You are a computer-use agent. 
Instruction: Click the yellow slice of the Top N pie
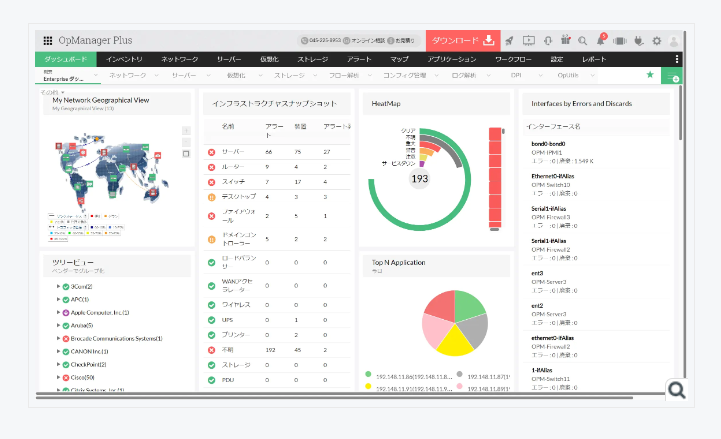pos(455,344)
